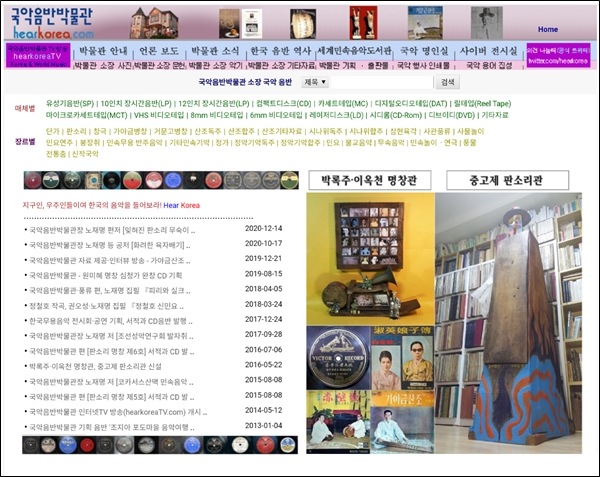This screenshot has height=477, width=600.
Task: Click the man-in-hat portrait in header
Action: click(x=486, y=23)
